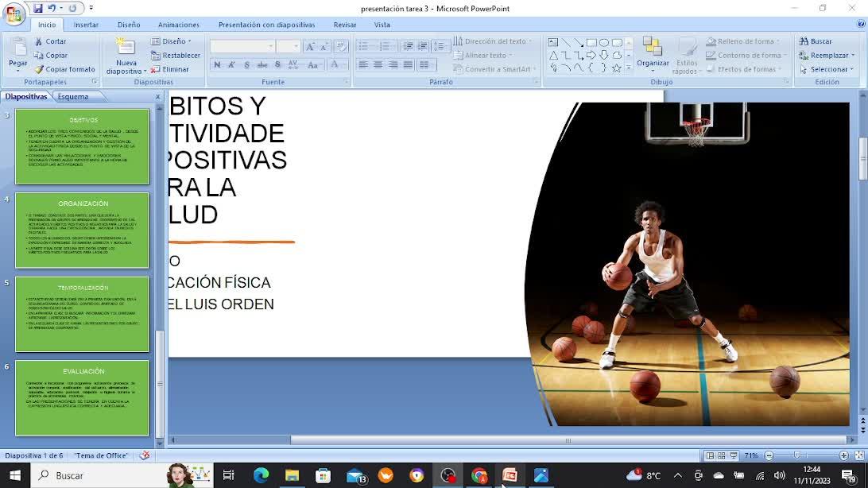
Task: Align text right in Párrafo group
Action: [393, 65]
